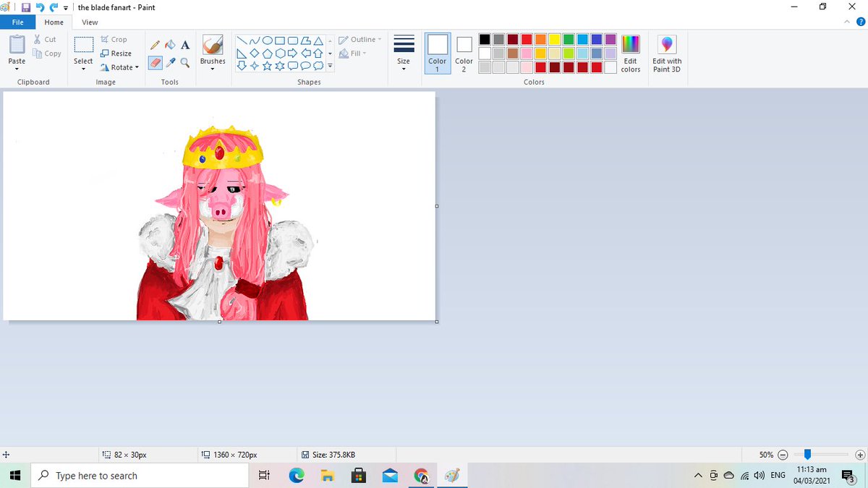Choose the Right triangle shape

(242, 53)
